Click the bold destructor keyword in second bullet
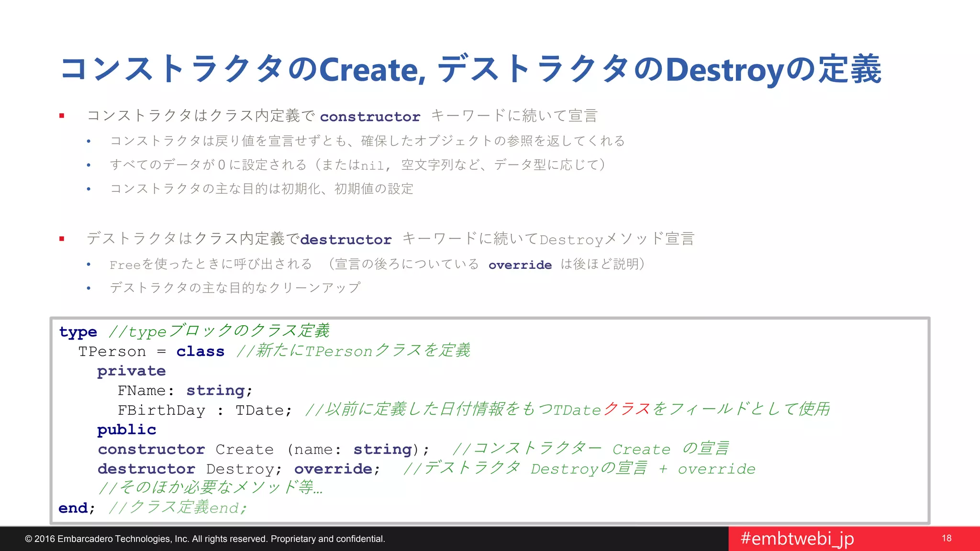 (345, 240)
